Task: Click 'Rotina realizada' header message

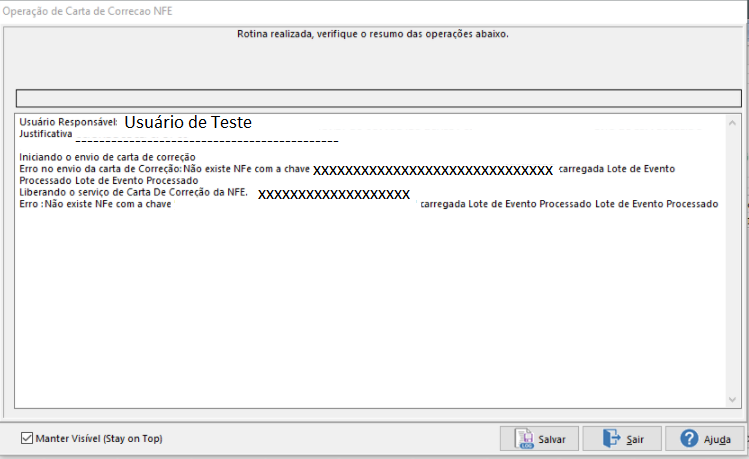Action: pyautogui.click(x=373, y=34)
